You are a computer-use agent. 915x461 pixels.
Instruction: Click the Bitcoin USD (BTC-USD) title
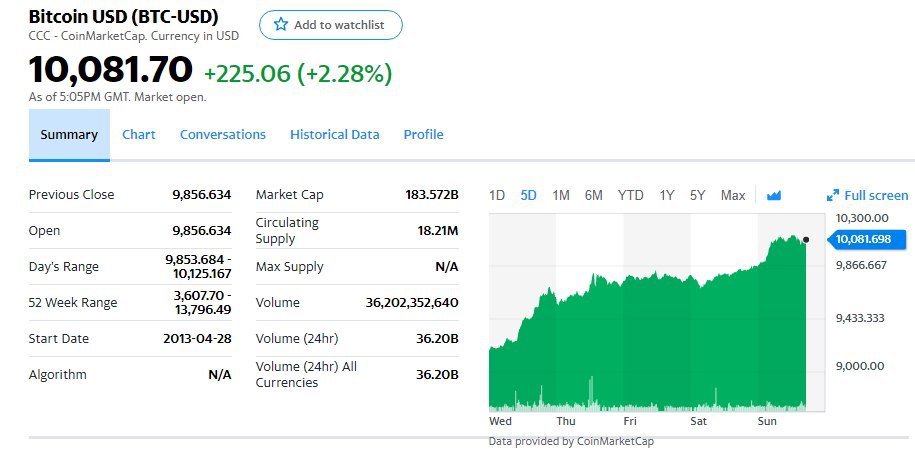[124, 16]
